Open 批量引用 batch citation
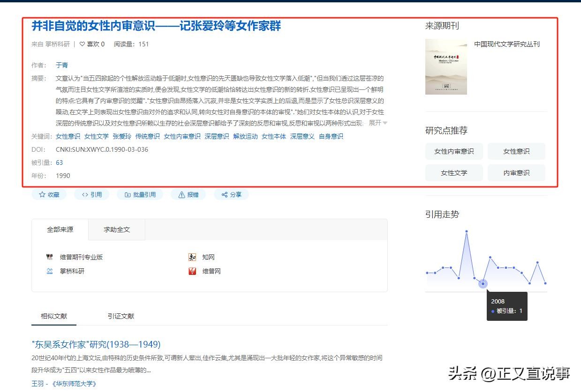 [x=140, y=194]
